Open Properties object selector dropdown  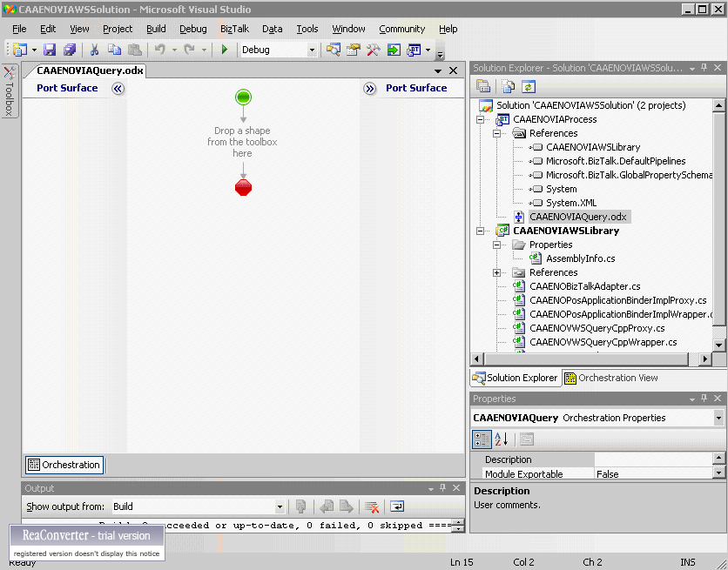click(x=718, y=418)
